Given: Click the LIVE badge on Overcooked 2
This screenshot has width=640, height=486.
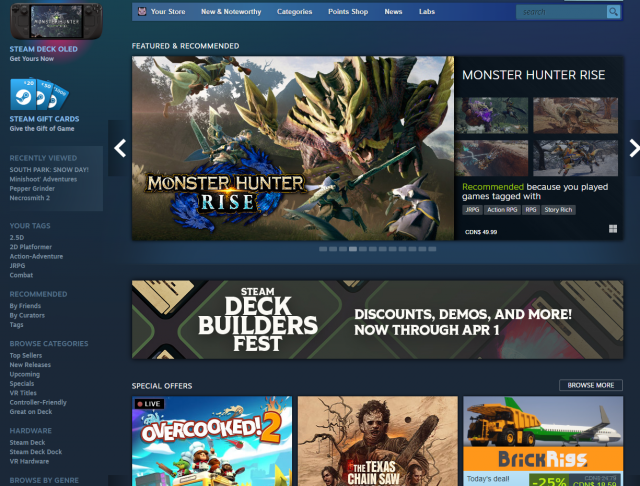Looking at the screenshot, I should tap(149, 404).
